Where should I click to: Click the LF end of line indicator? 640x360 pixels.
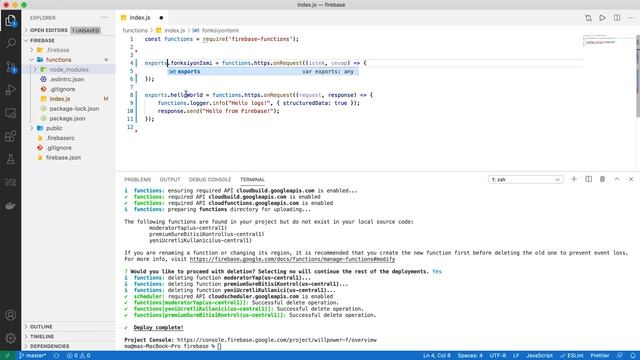[x=516, y=356]
